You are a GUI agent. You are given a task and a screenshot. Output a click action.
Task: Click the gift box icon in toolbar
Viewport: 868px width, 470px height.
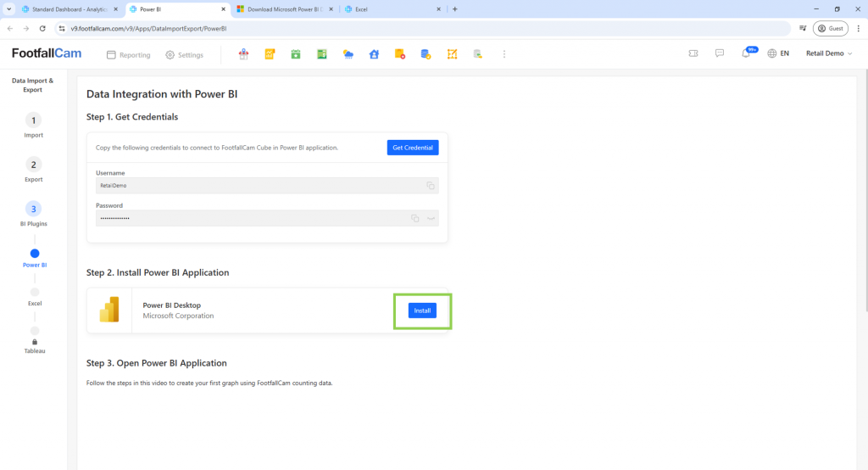(243, 53)
